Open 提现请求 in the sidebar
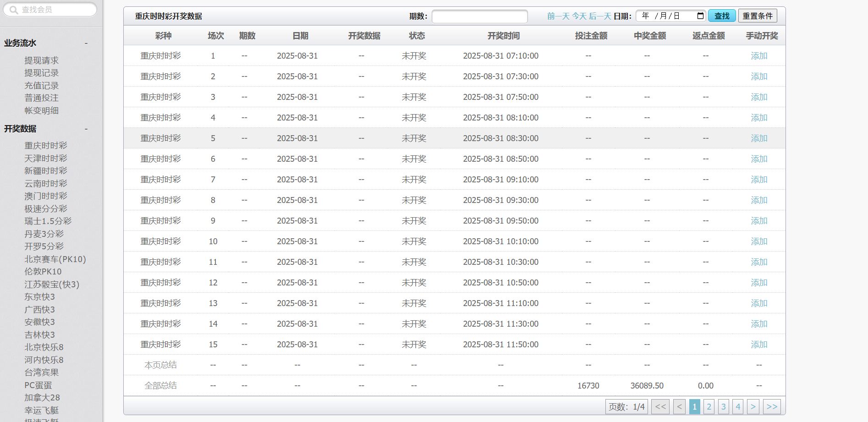 point(41,60)
